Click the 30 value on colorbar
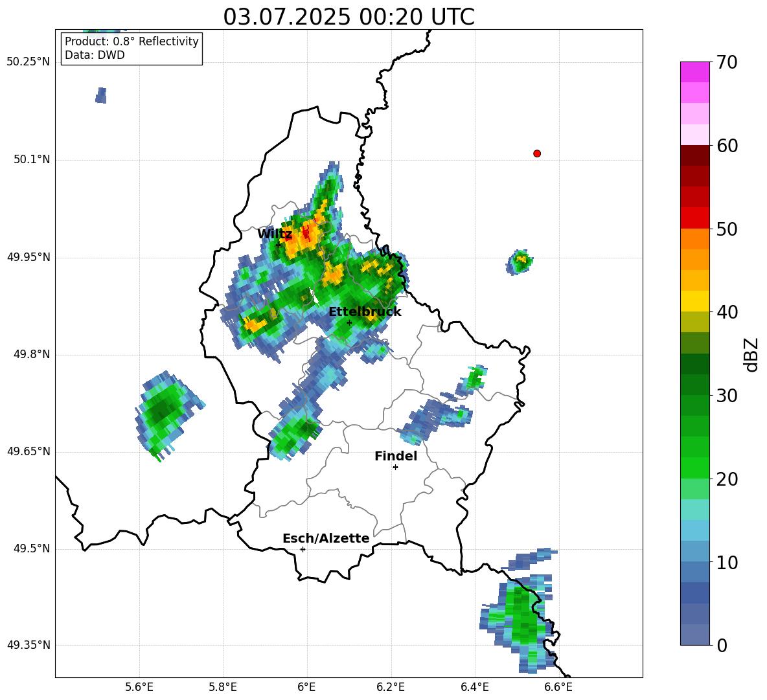This screenshot has height=700, width=767. point(727,396)
